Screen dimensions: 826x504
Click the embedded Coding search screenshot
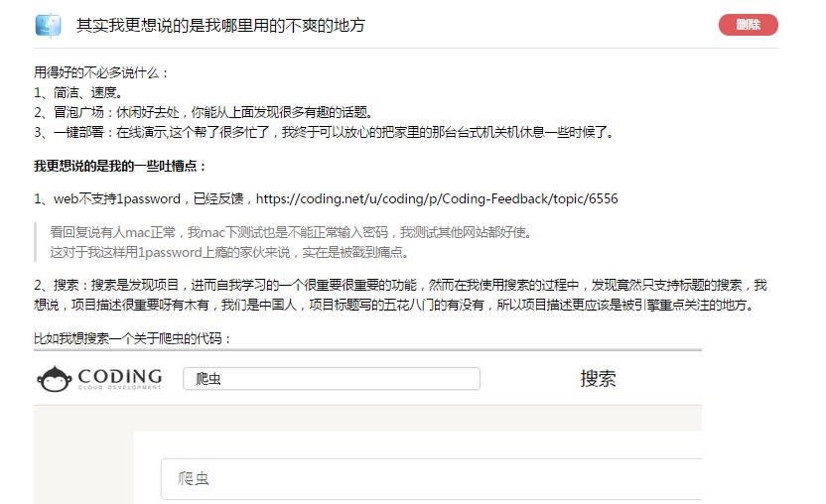(367, 437)
